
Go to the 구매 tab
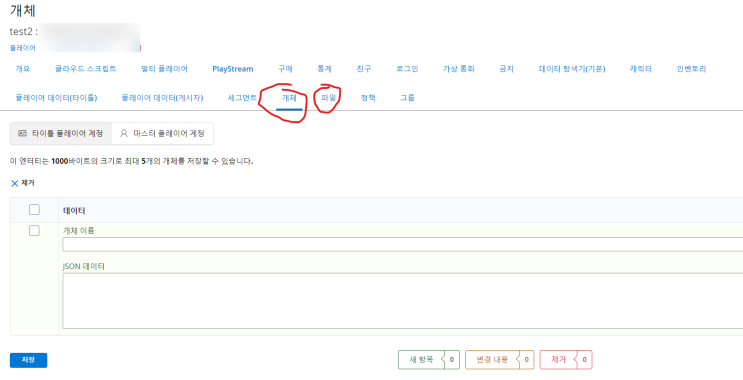285,69
